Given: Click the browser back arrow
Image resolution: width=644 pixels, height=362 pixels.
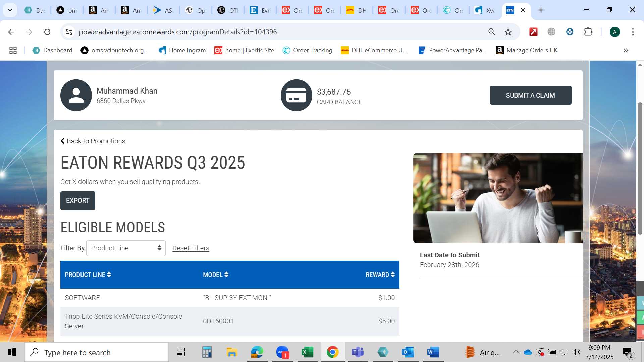Looking at the screenshot, I should pyautogui.click(x=11, y=32).
